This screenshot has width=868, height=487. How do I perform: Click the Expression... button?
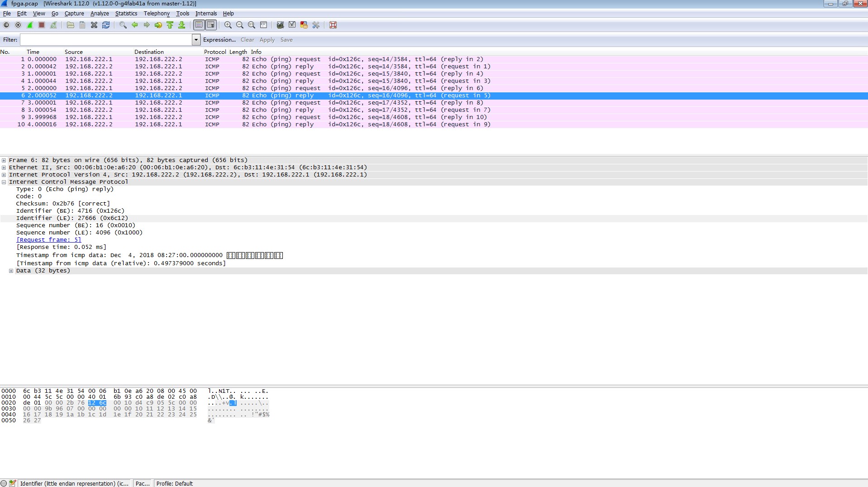pos(219,40)
